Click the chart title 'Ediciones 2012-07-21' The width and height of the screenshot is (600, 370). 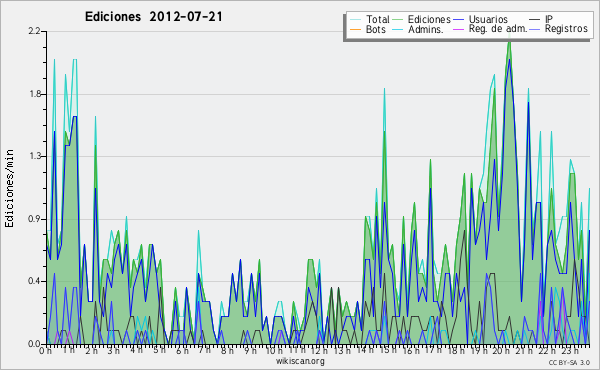153,17
